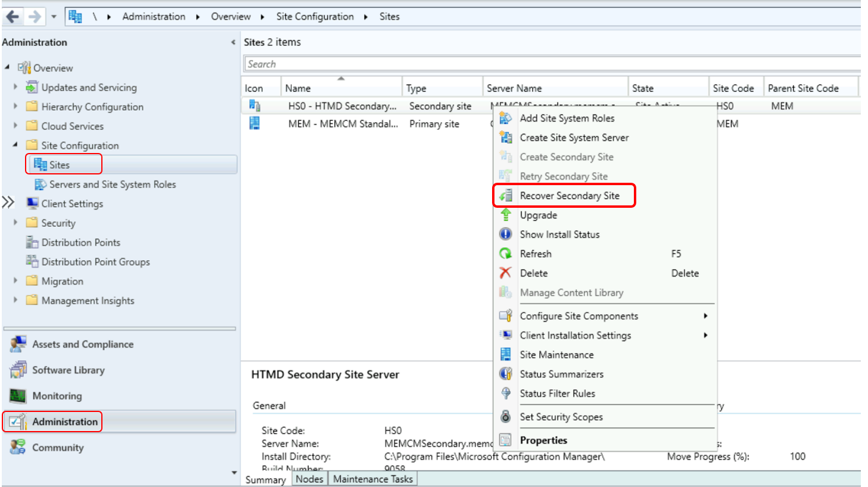Select the Refresh icon in the context menu
The image size is (868, 487).
(x=506, y=254)
